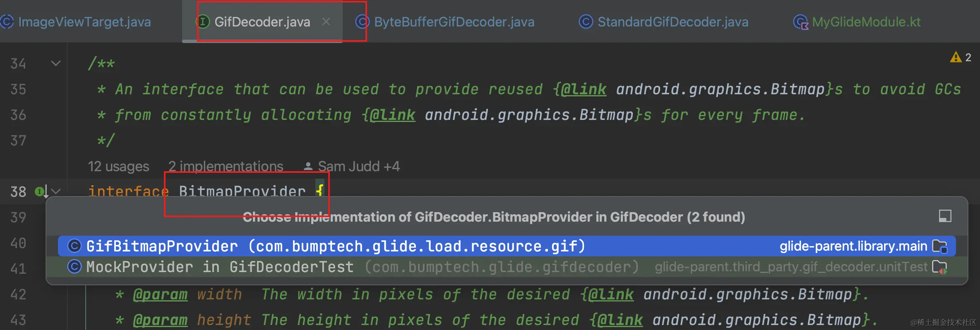
Task: Click the test module folder icon for gif_decoder.unitTest
Action: [x=940, y=267]
